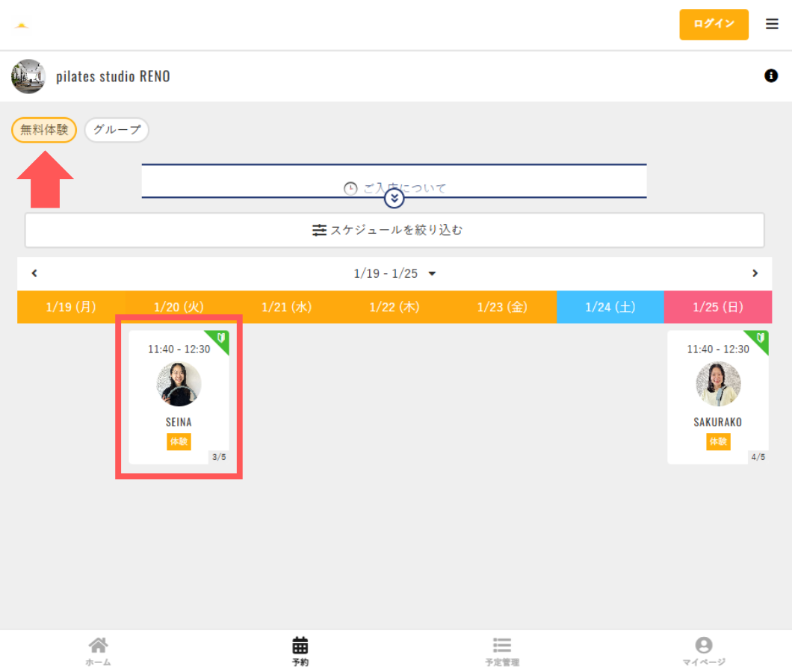Viewport: 792px width, 672px height.
Task: Select the 無料体験 filter chip
Action: (44, 130)
